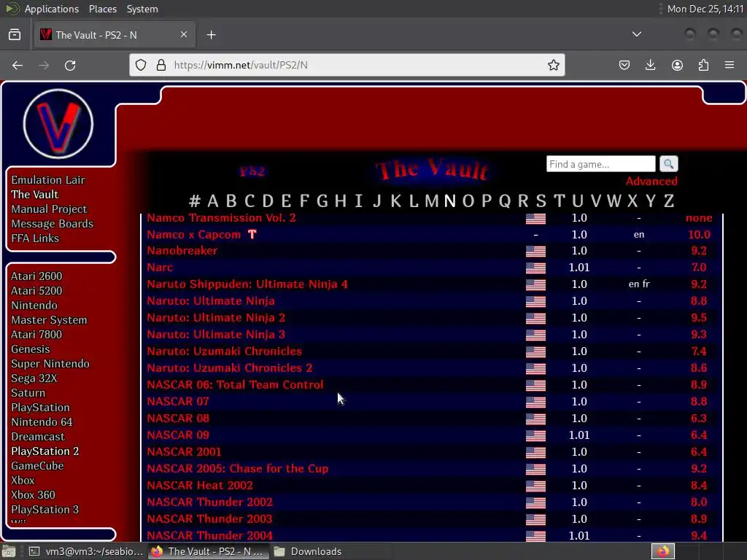Open NASCAR Heat 2002
The image size is (747, 560).
[200, 485]
